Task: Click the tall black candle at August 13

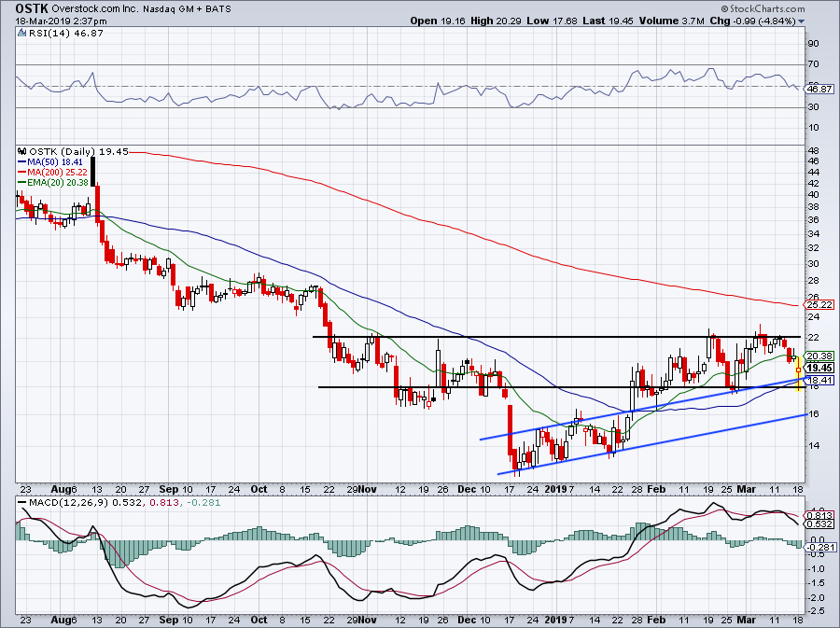Action: (x=92, y=172)
